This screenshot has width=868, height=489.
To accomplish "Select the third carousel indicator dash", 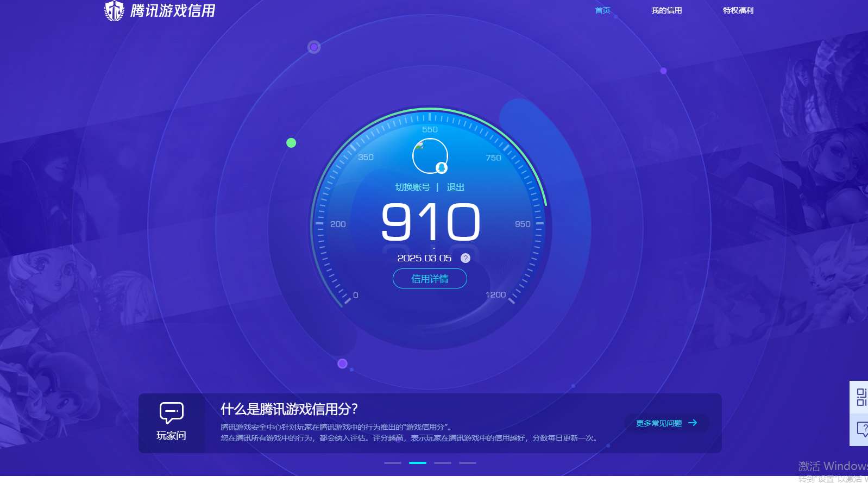I will tap(443, 463).
